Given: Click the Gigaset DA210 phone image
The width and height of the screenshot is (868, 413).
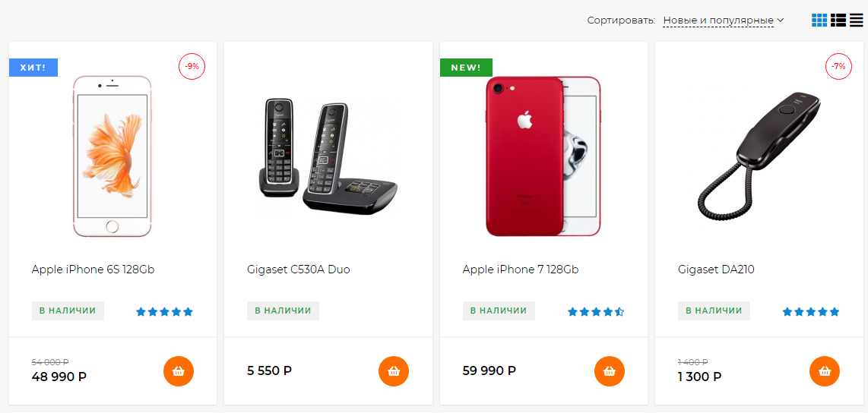Looking at the screenshot, I should [x=759, y=156].
